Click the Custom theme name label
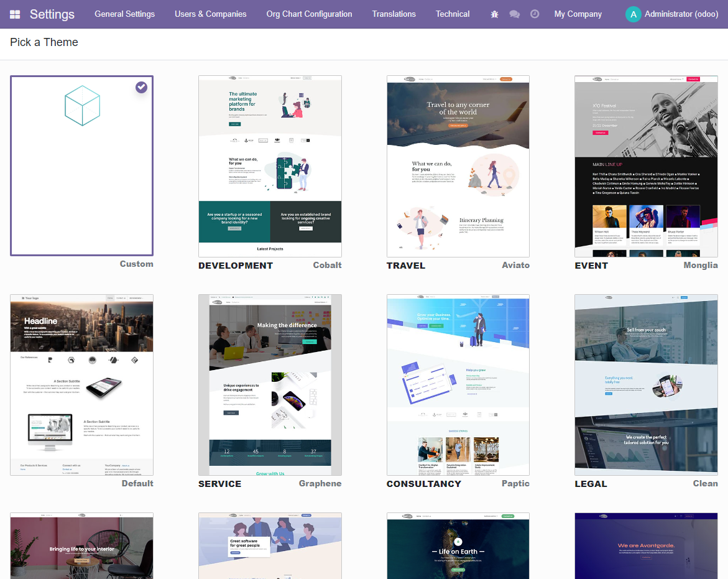Viewport: 728px width, 579px height. [137, 264]
